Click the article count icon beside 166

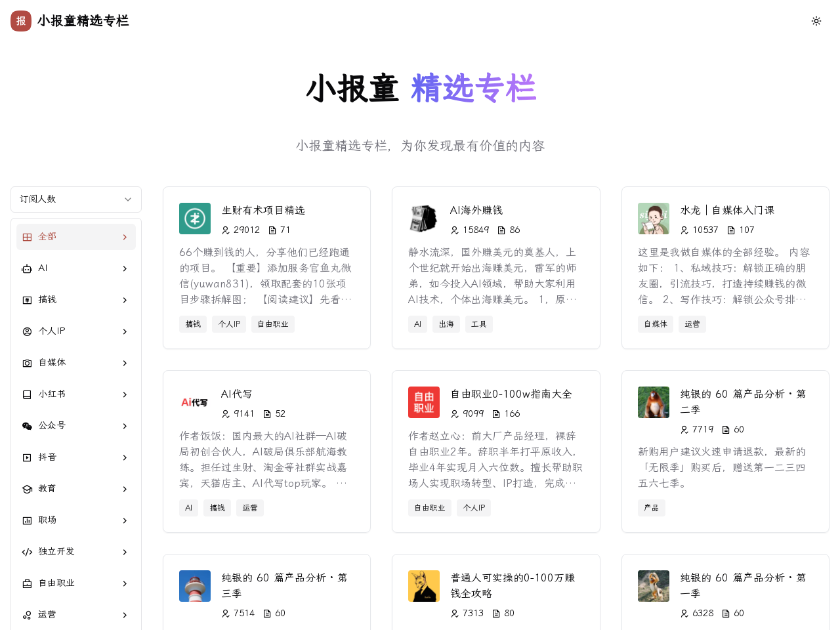(x=497, y=414)
